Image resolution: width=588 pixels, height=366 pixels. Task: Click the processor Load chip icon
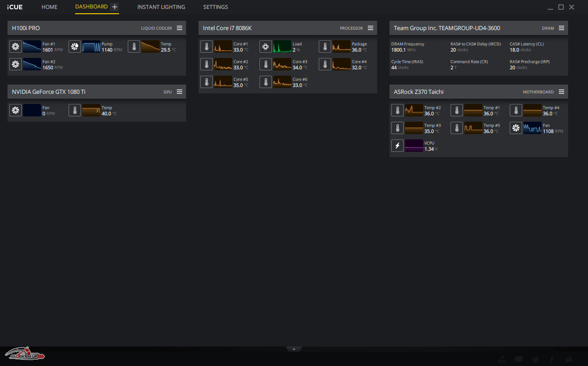[x=266, y=46]
